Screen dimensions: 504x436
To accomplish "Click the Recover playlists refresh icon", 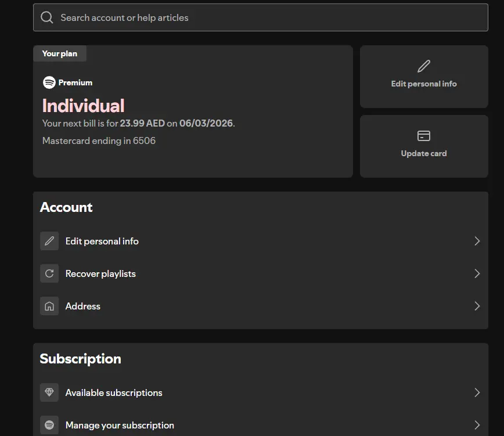I will [x=49, y=273].
